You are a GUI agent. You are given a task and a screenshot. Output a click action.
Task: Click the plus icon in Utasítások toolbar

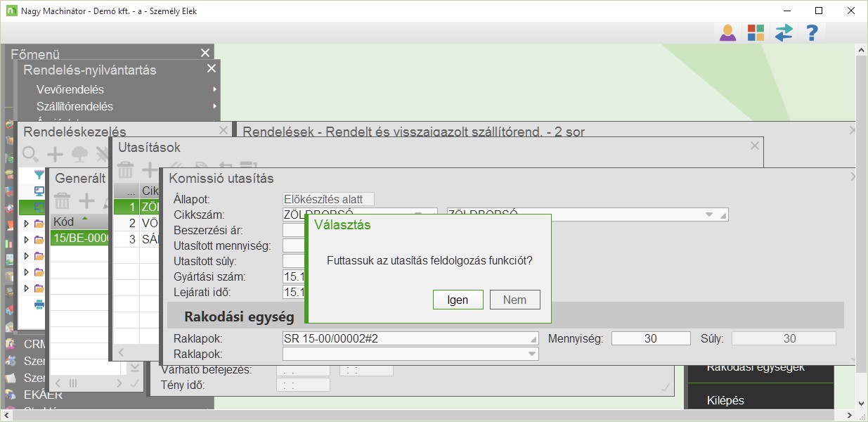[x=150, y=170]
